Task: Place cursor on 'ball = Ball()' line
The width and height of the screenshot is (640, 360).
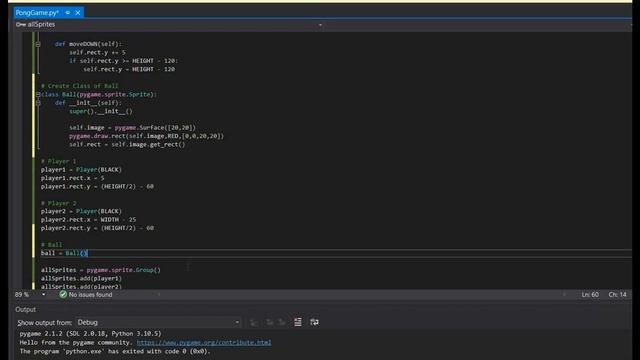Action: tap(64, 253)
